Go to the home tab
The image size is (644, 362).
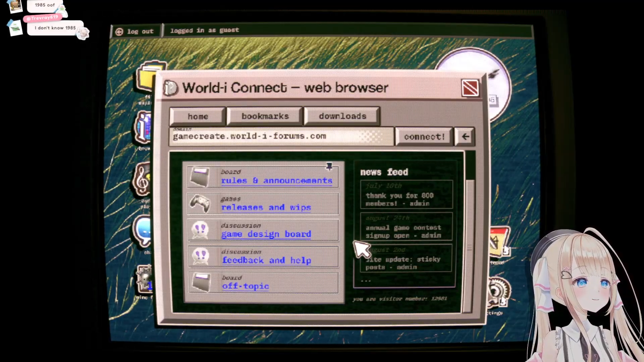point(198,117)
